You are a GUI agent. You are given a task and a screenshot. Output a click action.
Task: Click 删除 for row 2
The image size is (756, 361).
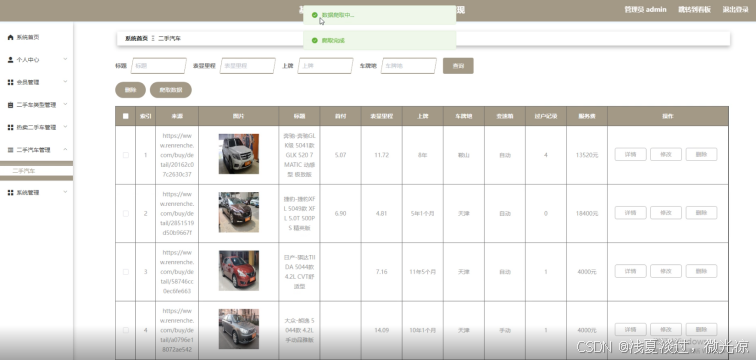tap(702, 213)
